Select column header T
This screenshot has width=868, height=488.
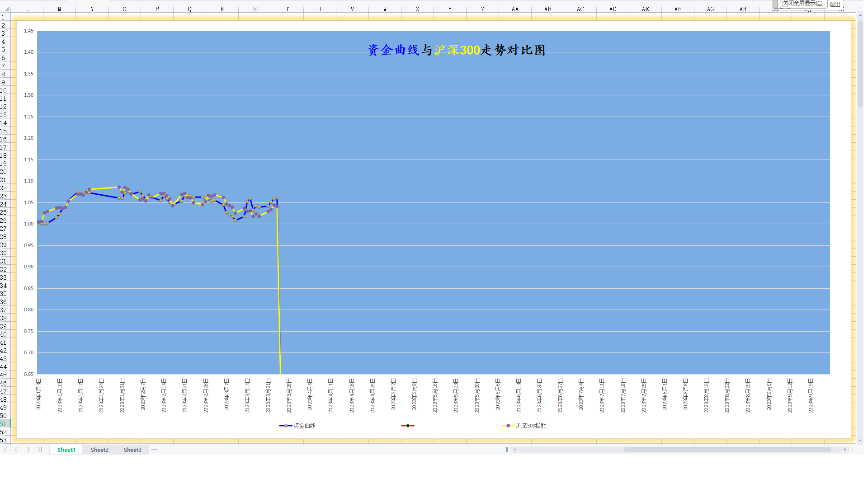coord(287,9)
